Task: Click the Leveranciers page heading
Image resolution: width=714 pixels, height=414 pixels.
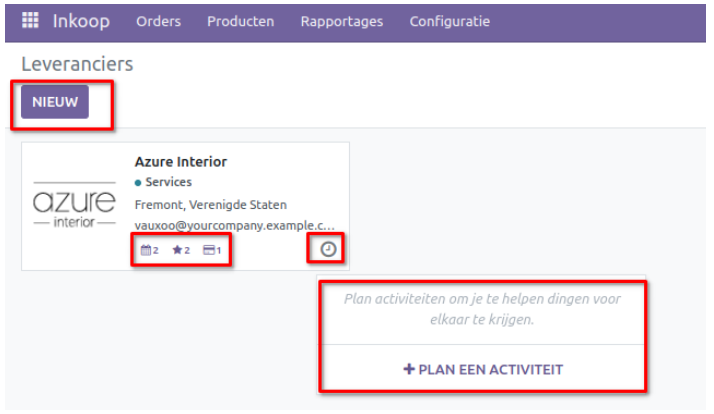Action: [x=77, y=64]
